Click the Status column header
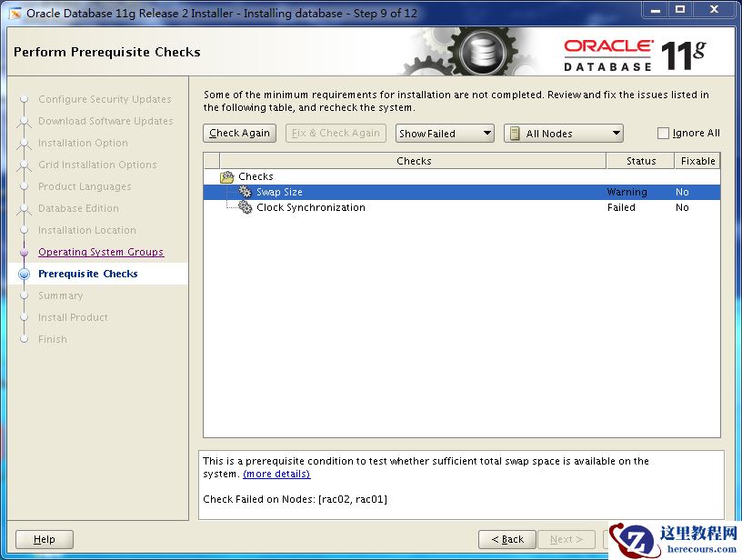The image size is (742, 560). (640, 161)
